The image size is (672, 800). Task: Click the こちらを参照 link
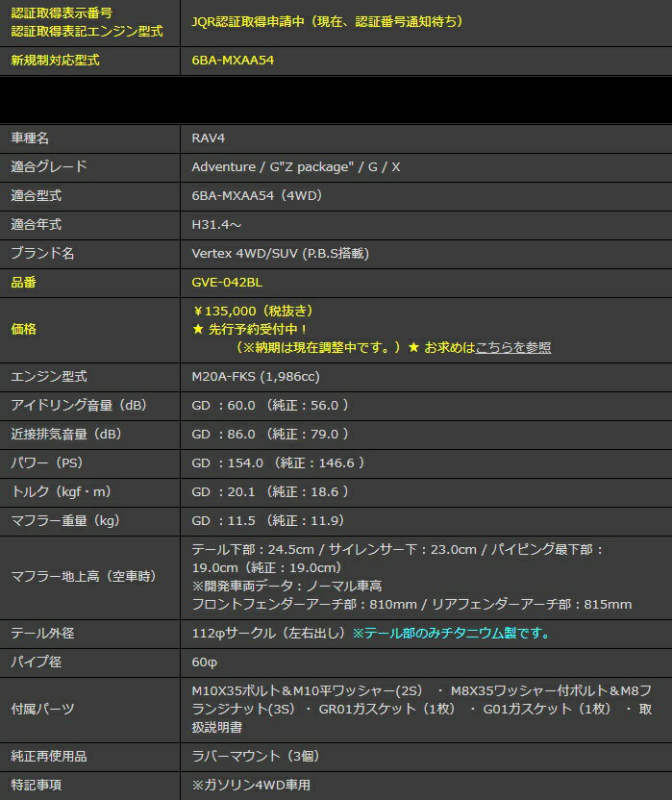pos(513,347)
